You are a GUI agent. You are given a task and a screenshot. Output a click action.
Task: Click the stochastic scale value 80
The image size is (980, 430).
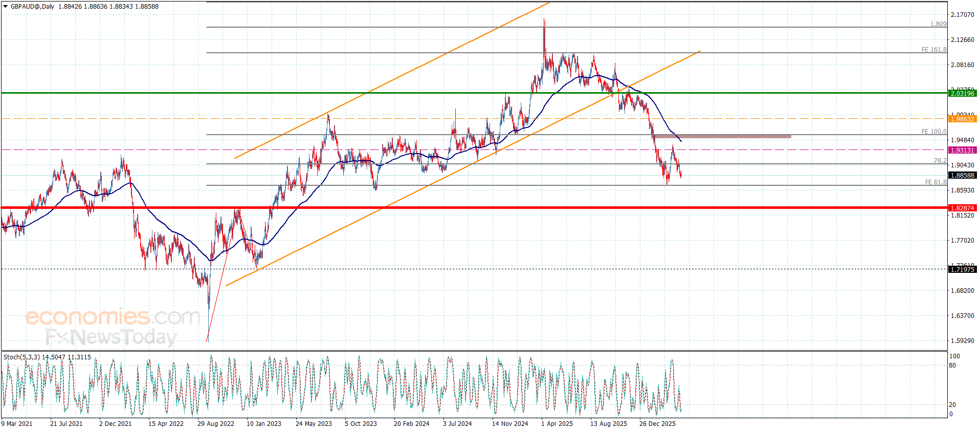coord(952,365)
